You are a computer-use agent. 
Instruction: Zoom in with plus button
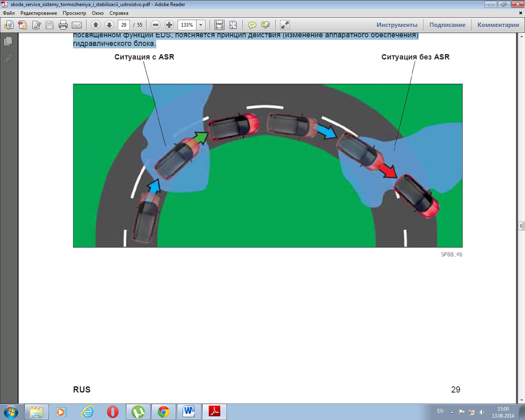(169, 25)
